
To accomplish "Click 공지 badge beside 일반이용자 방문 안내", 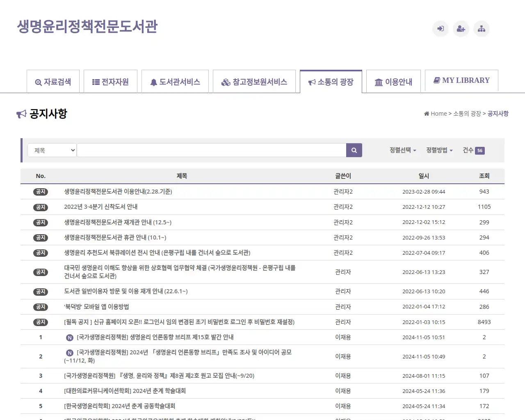I will (x=41, y=292).
